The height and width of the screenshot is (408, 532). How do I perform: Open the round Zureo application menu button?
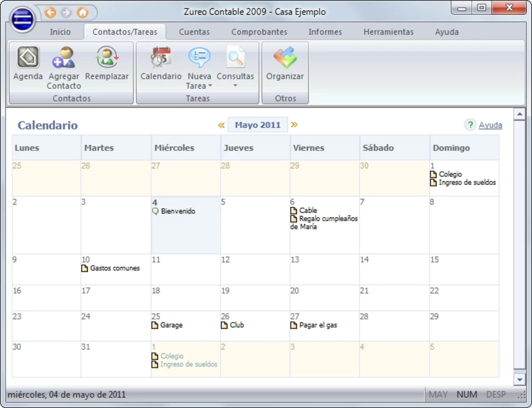22,19
